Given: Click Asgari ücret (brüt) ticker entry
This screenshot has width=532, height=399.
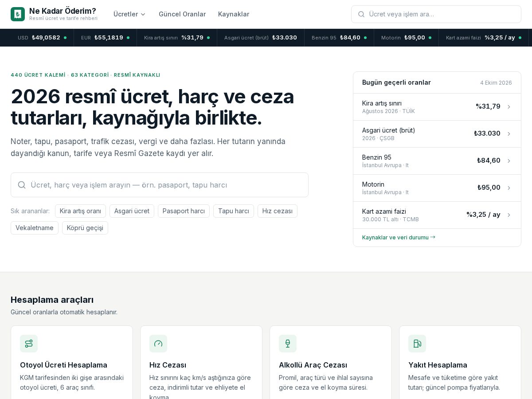Looking at the screenshot, I should 261,38.
